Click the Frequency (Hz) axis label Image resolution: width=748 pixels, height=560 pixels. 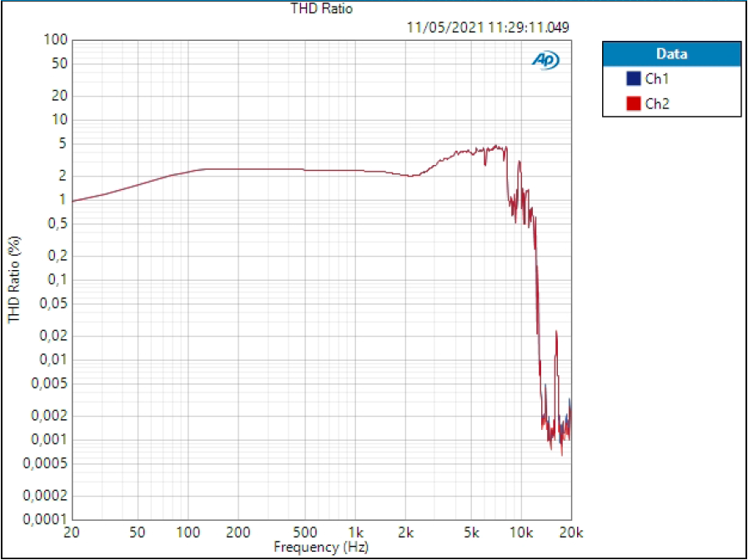(321, 546)
